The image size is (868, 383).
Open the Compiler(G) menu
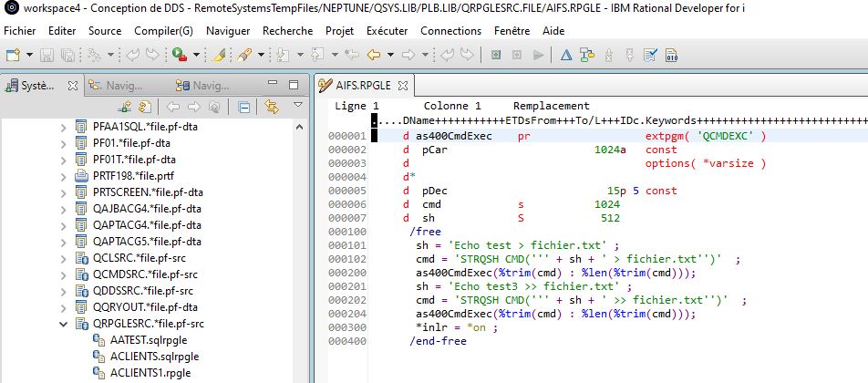(163, 31)
